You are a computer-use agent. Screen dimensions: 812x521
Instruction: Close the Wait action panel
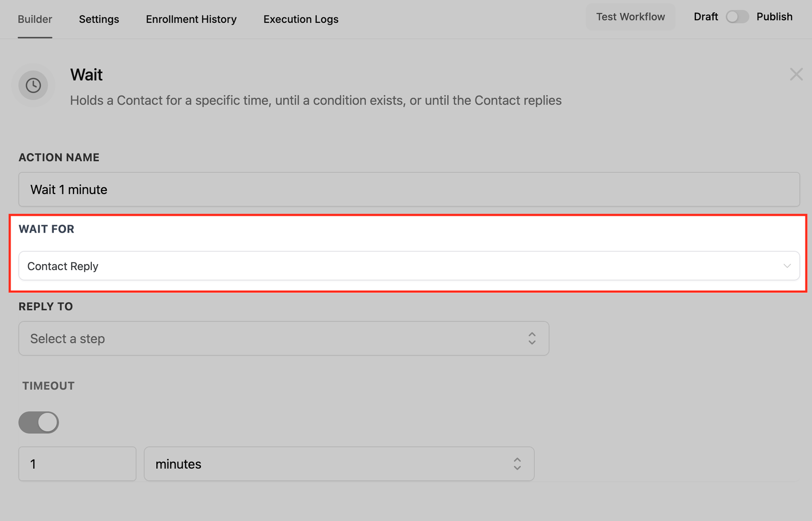coord(796,75)
